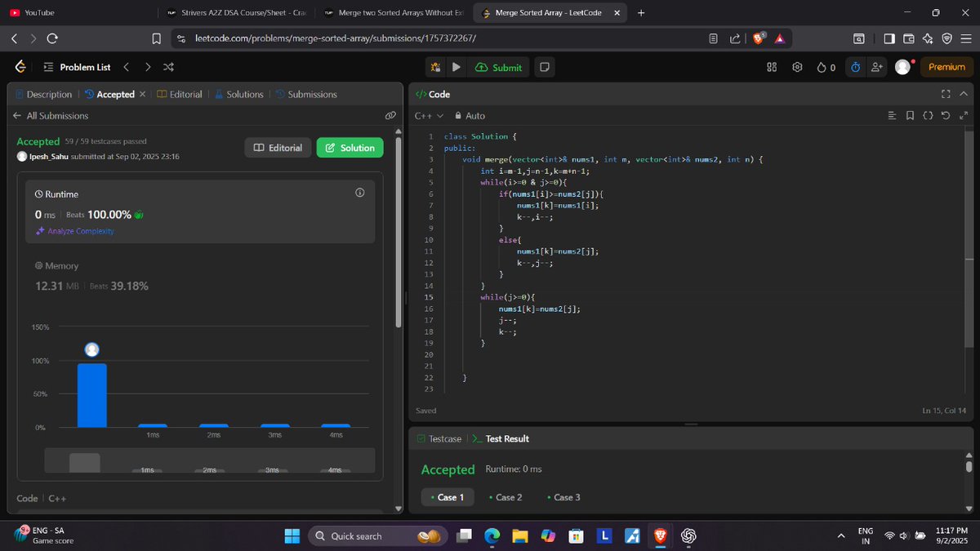Viewport: 980px width, 551px height.
Task: Open Brave Rewards triangle icon
Action: [779, 38]
